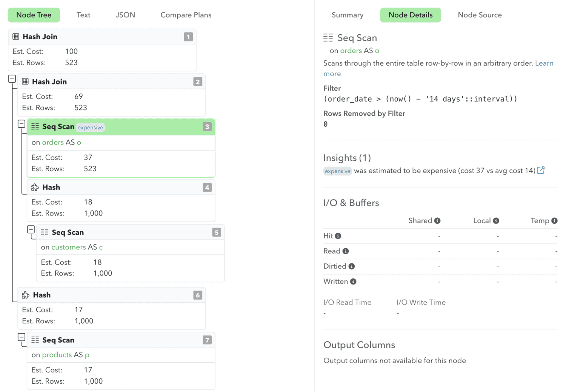This screenshot has width=566, height=392.
Task: Collapse the Seq Scan on customers node
Action: [31, 229]
